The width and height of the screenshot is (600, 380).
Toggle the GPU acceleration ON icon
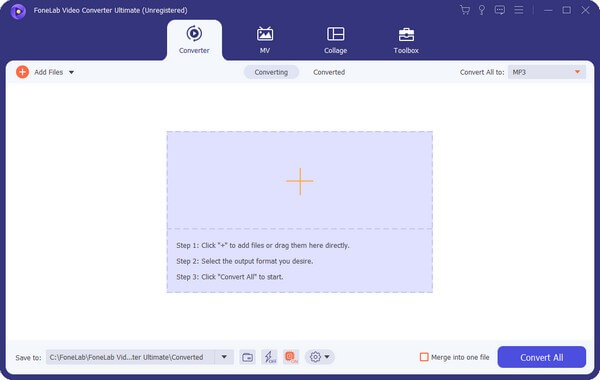click(291, 357)
